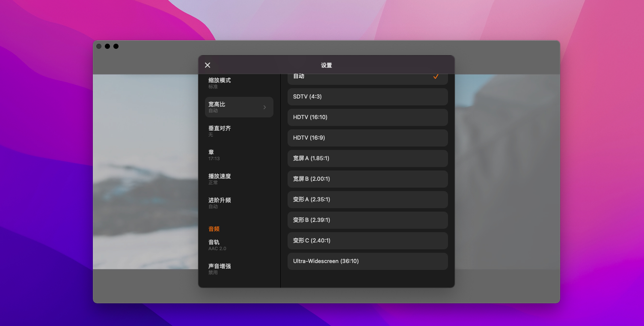Pick 宽屏 B (2.00:1) option

tap(367, 179)
